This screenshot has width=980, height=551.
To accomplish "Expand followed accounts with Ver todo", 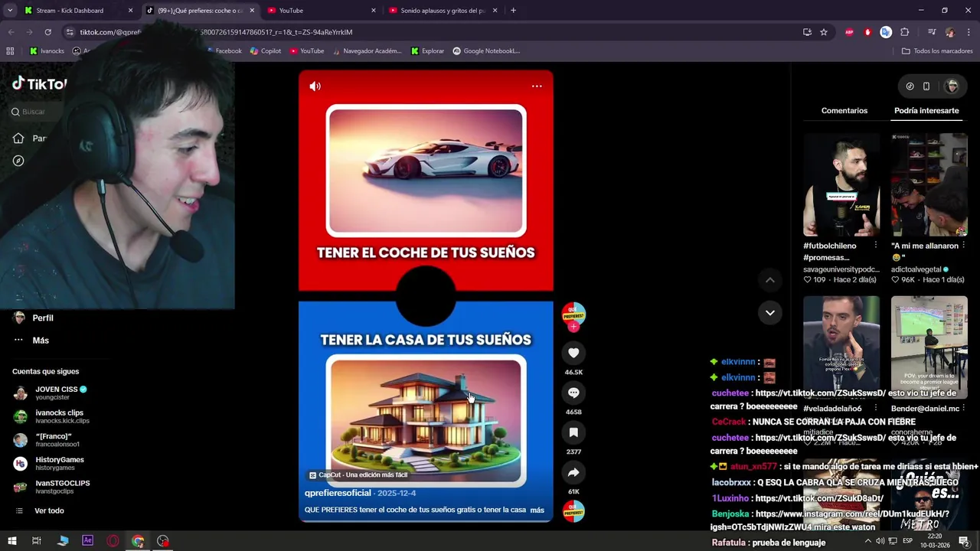I will pyautogui.click(x=40, y=511).
